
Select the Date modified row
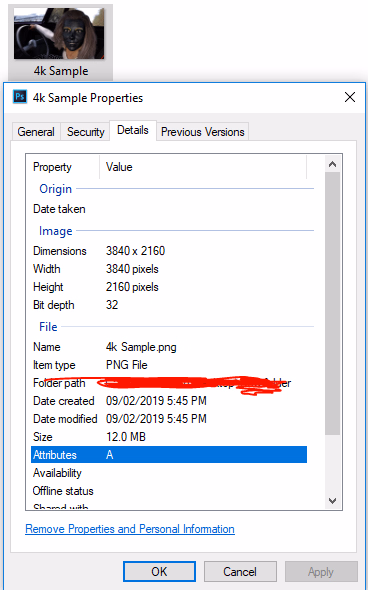coord(169,419)
